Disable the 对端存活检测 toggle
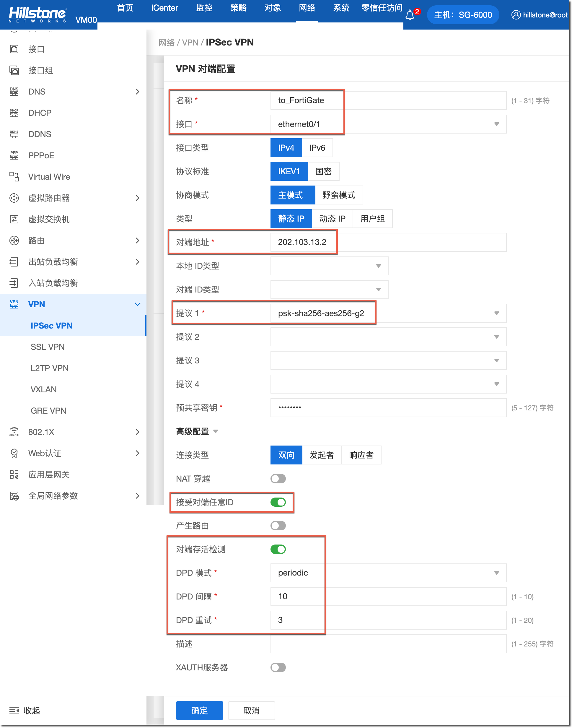The width and height of the screenshot is (572, 728). [278, 550]
